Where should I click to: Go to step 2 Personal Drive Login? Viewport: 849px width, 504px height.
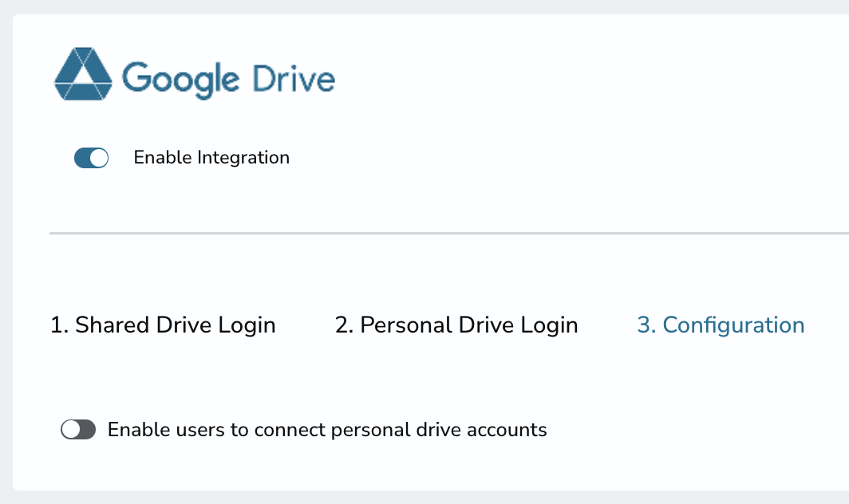456,325
